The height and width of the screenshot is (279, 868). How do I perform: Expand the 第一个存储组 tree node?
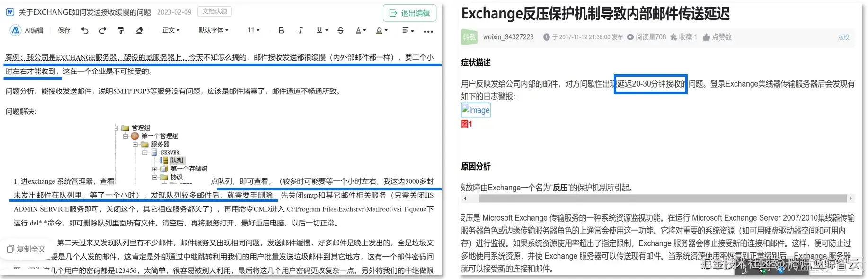pyautogui.click(x=154, y=169)
